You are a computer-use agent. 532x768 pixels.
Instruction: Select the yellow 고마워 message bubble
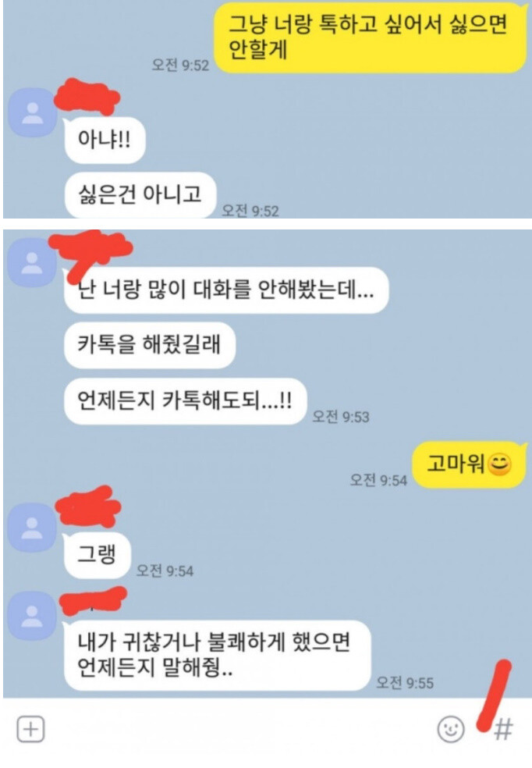coord(470,465)
